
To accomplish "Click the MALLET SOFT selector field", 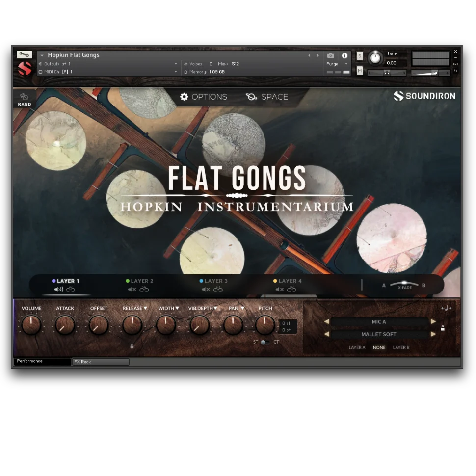I will click(379, 334).
